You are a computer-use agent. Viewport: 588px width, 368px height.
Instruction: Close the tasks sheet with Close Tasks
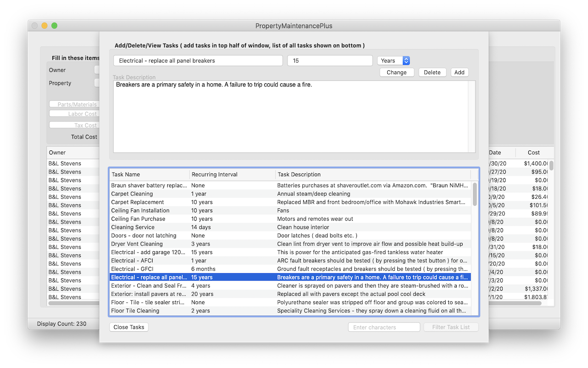129,327
